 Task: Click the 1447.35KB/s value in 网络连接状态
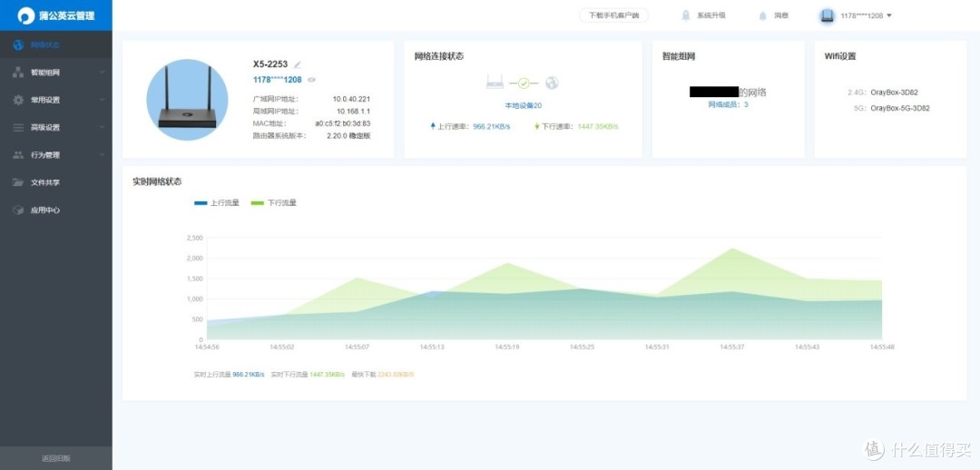[x=597, y=126]
